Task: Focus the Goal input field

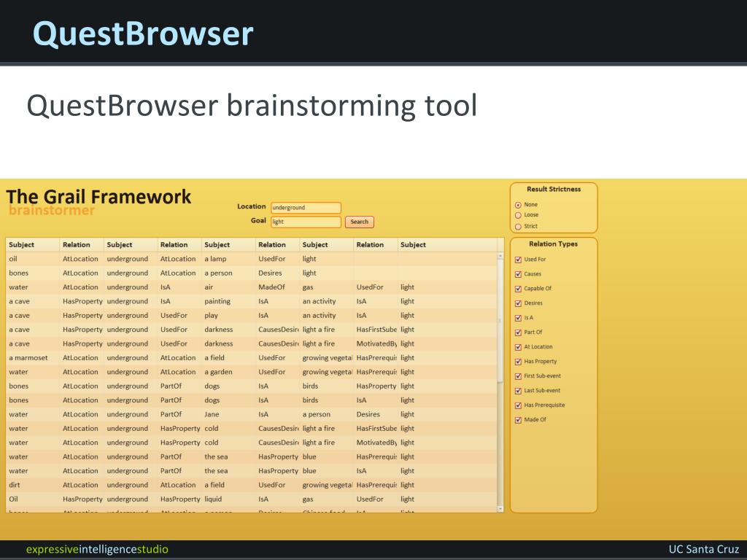Action: click(306, 222)
